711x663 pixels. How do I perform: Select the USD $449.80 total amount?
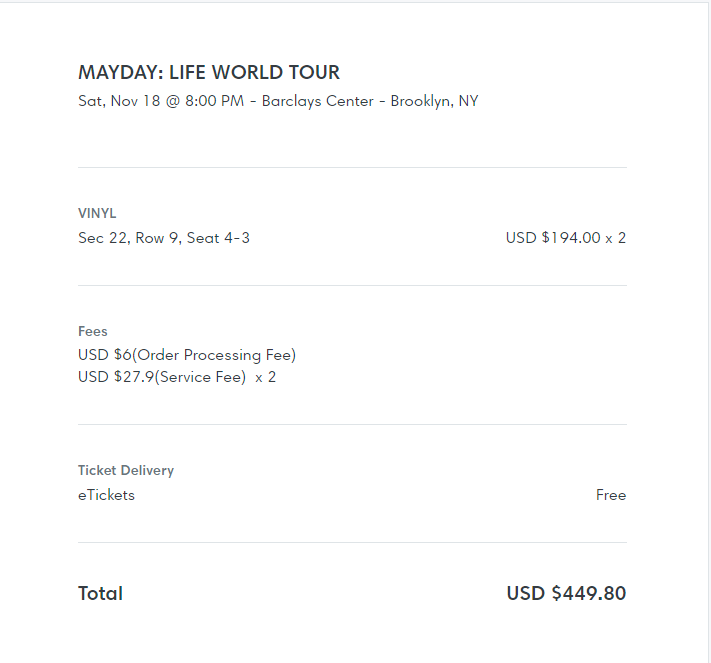click(566, 593)
